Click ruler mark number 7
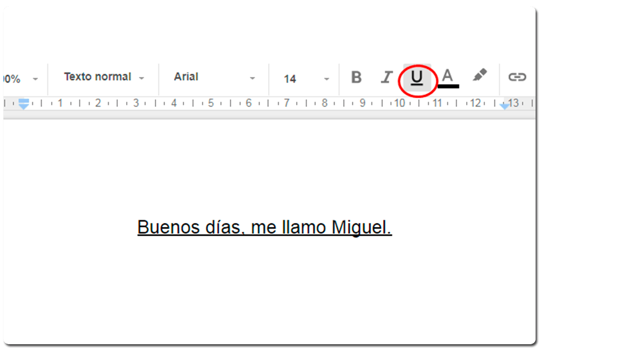 click(x=286, y=103)
